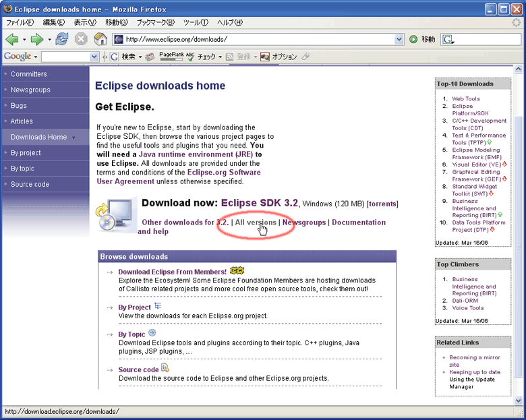Click the All versions link
Screen dimensions: 526x420
pos(256,222)
